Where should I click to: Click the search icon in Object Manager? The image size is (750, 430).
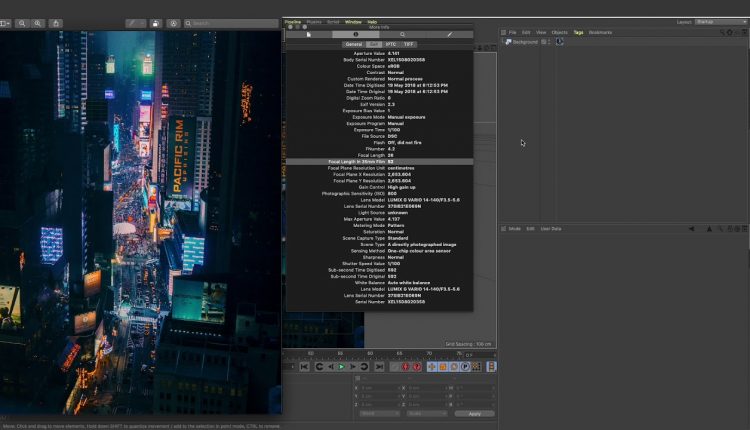pos(722,33)
